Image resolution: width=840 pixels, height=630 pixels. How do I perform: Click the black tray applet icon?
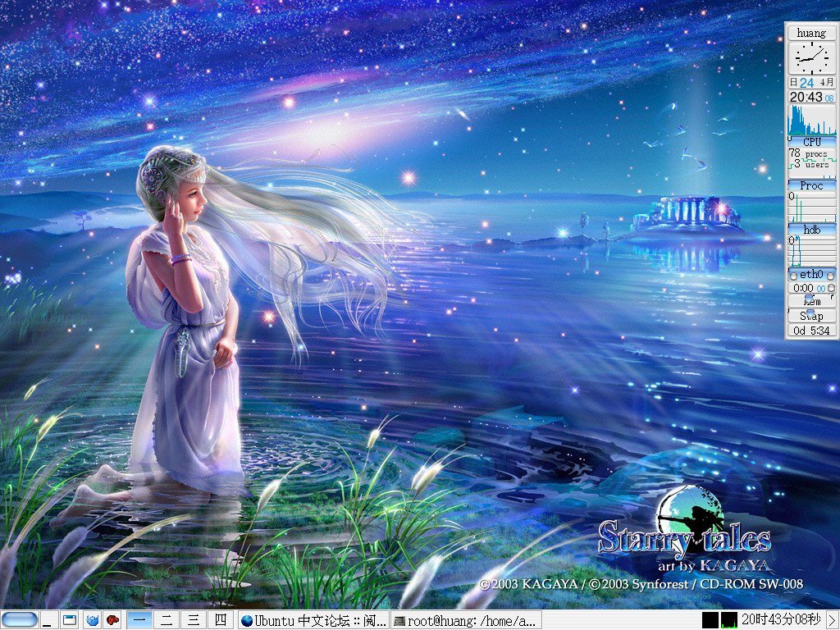710,620
